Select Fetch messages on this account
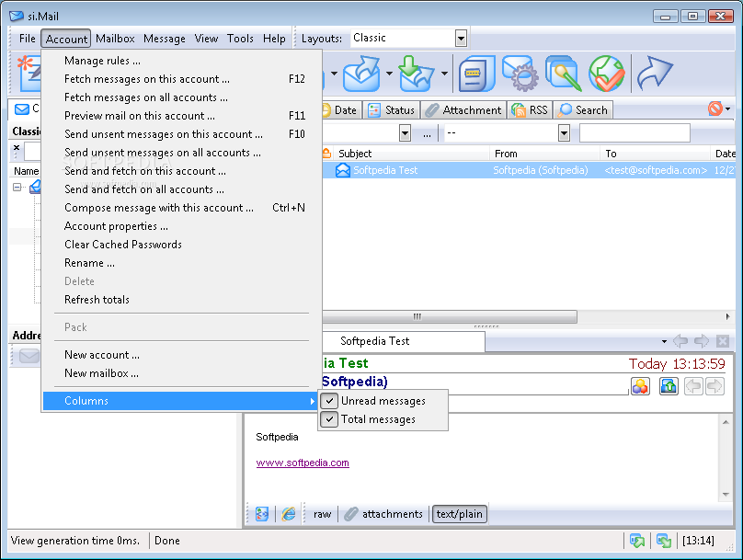This screenshot has width=743, height=560. pyautogui.click(x=182, y=79)
